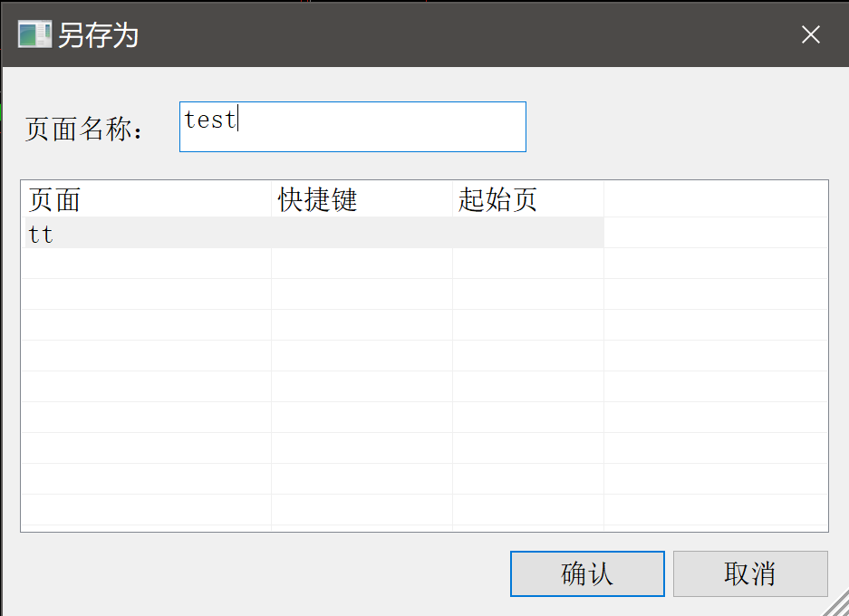849x616 pixels.
Task: Click the divider between 页面 and 快捷键 headers
Action: [272, 200]
